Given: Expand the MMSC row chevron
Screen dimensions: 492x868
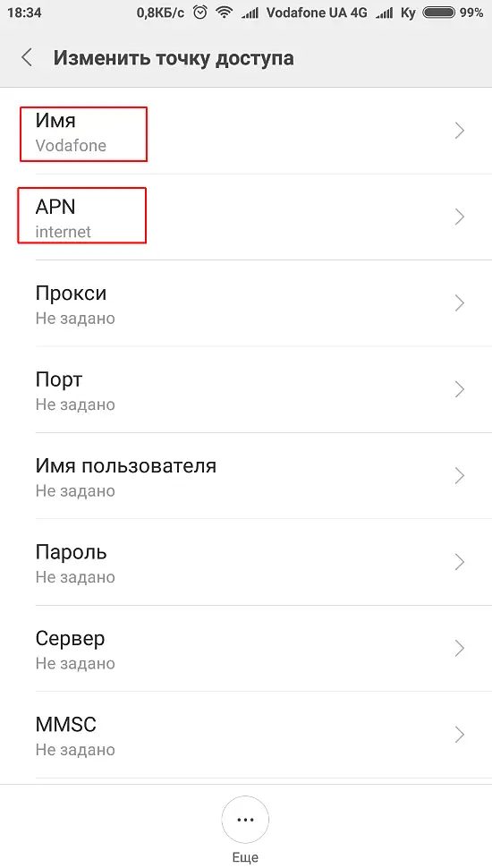Looking at the screenshot, I should (459, 735).
